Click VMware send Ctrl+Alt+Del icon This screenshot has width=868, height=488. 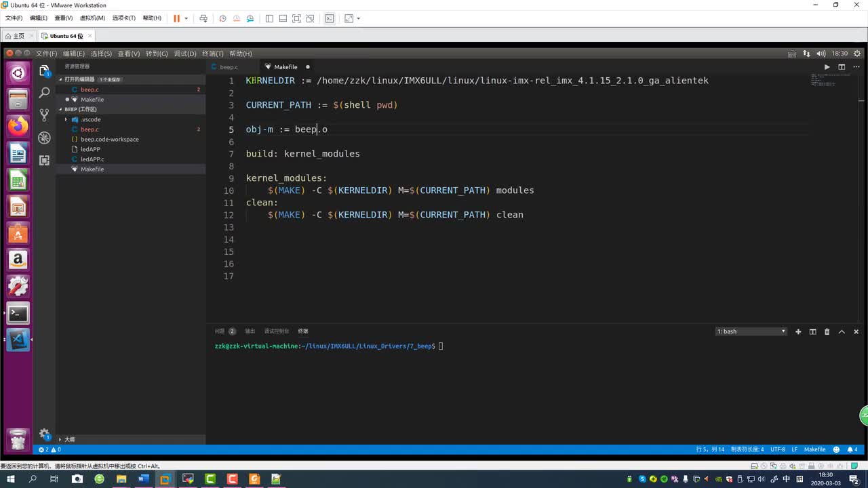click(203, 18)
